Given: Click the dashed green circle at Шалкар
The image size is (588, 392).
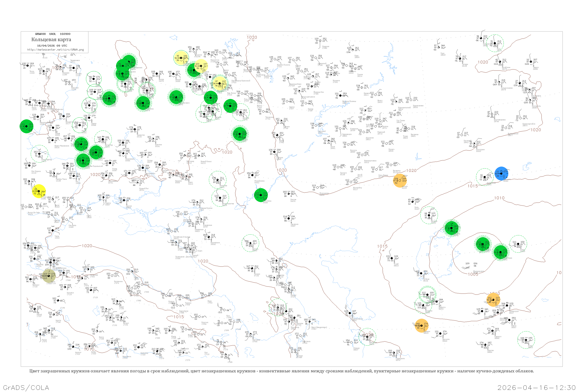Looking at the screenshot, I should [429, 215].
